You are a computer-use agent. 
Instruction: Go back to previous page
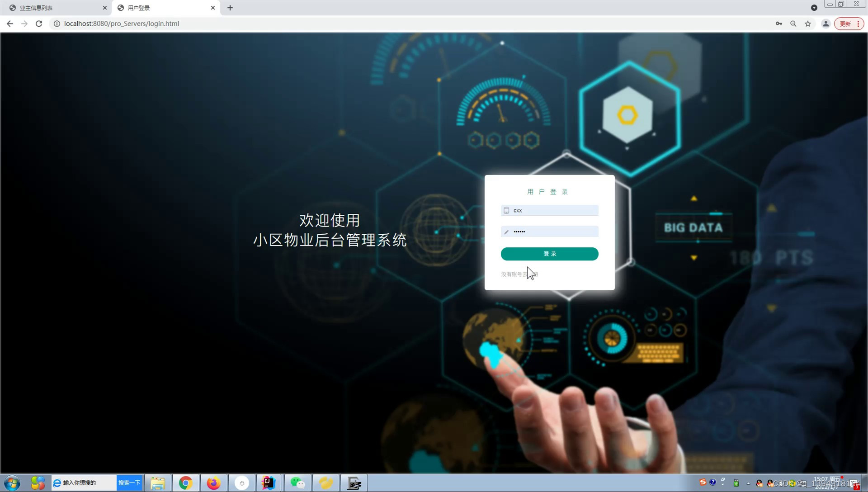click(10, 24)
